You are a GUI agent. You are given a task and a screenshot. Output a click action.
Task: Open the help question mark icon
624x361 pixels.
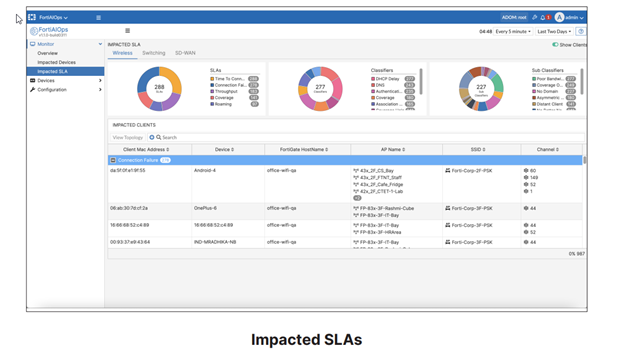pyautogui.click(x=581, y=31)
